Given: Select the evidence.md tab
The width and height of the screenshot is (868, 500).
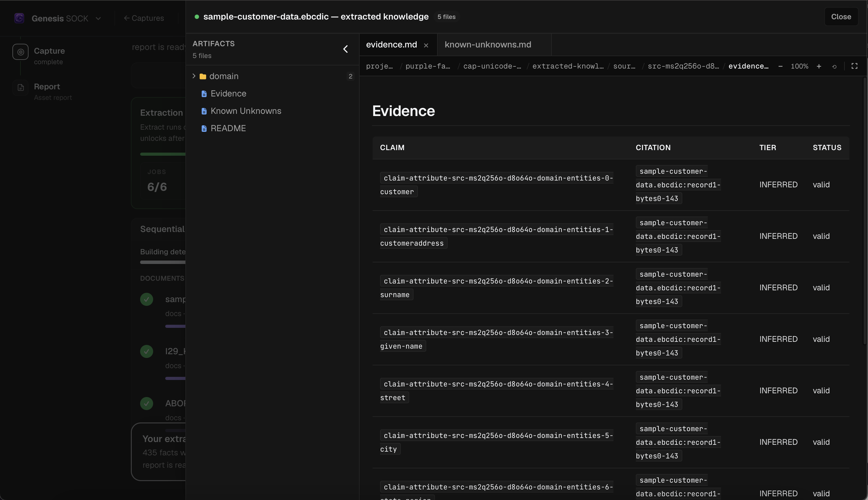Looking at the screenshot, I should coord(392,45).
